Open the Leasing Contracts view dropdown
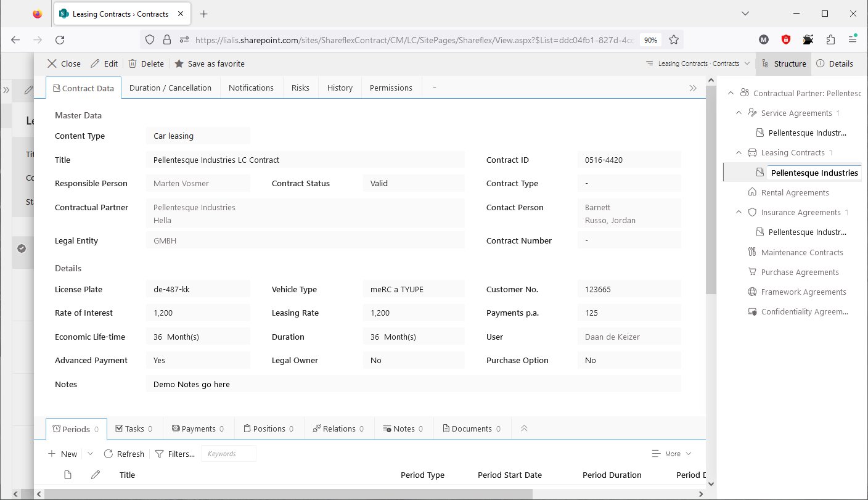 pyautogui.click(x=697, y=64)
